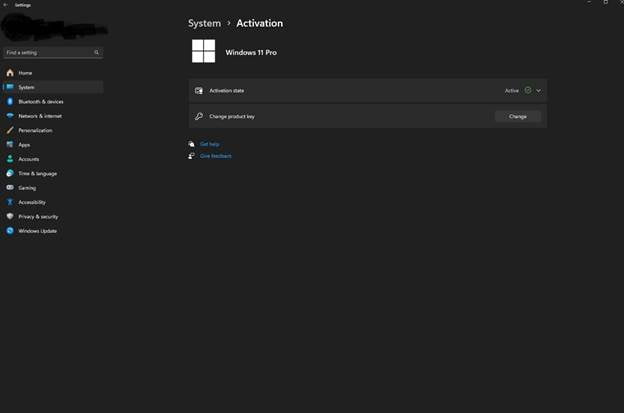Open Privacy & security settings
Viewport: 624px width, 413px height.
[53, 216]
